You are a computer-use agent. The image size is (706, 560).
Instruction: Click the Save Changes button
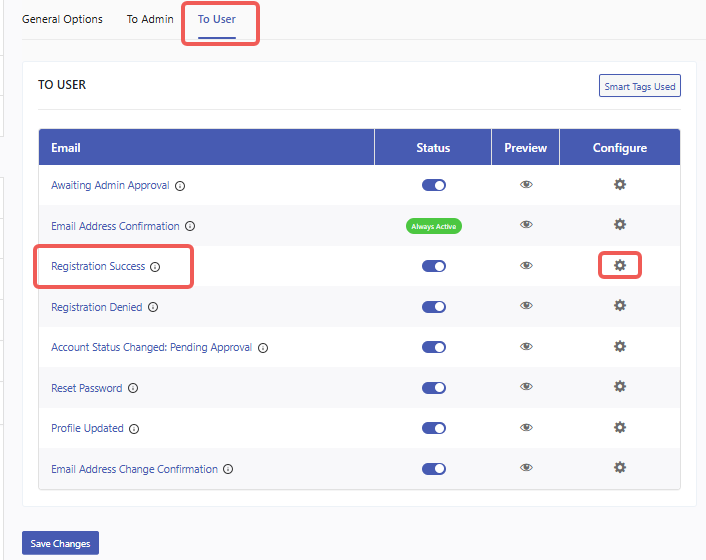tap(60, 544)
